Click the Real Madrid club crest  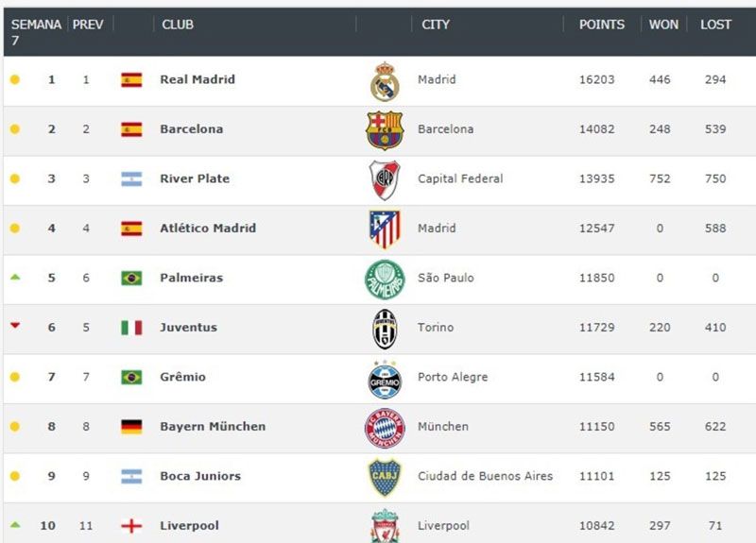click(x=385, y=81)
